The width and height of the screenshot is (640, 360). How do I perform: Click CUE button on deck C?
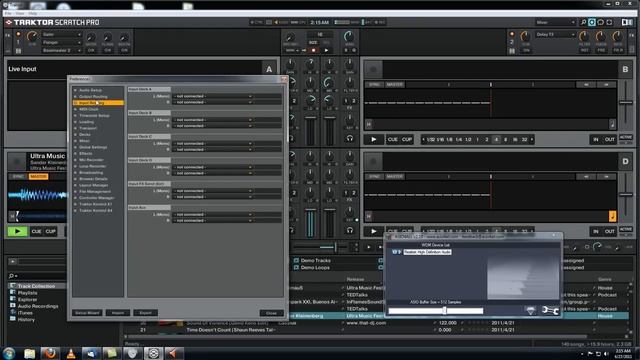[36, 231]
